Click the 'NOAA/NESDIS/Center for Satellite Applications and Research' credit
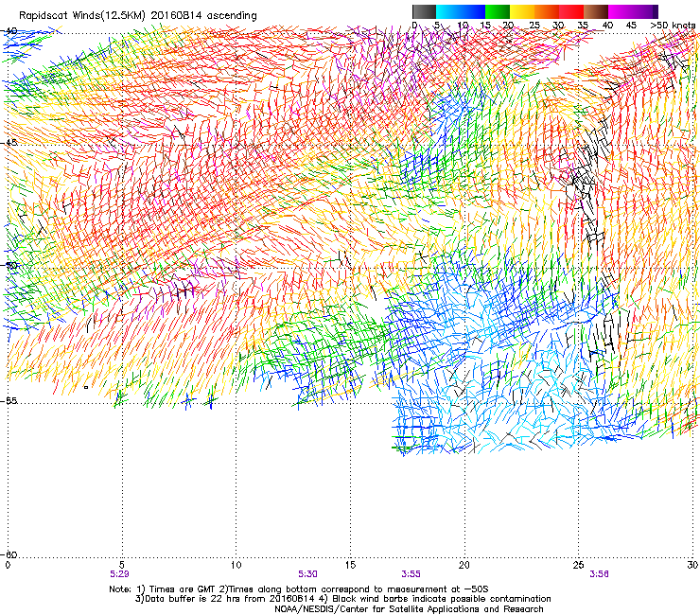The image size is (700, 615). coord(409,609)
